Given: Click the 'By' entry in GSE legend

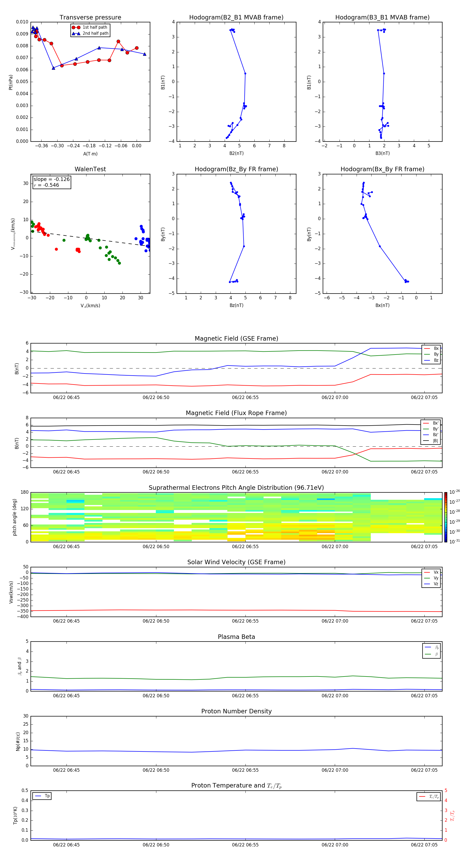Looking at the screenshot, I should [431, 355].
